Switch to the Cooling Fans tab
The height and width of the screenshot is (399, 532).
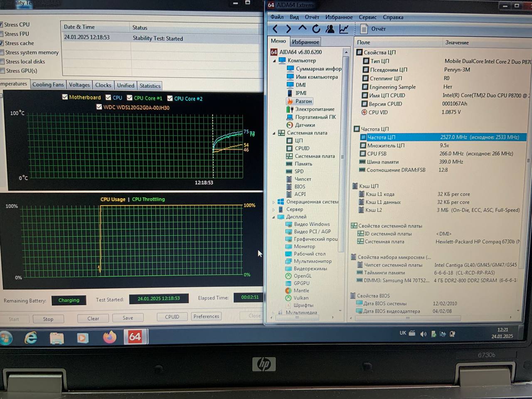48,84
